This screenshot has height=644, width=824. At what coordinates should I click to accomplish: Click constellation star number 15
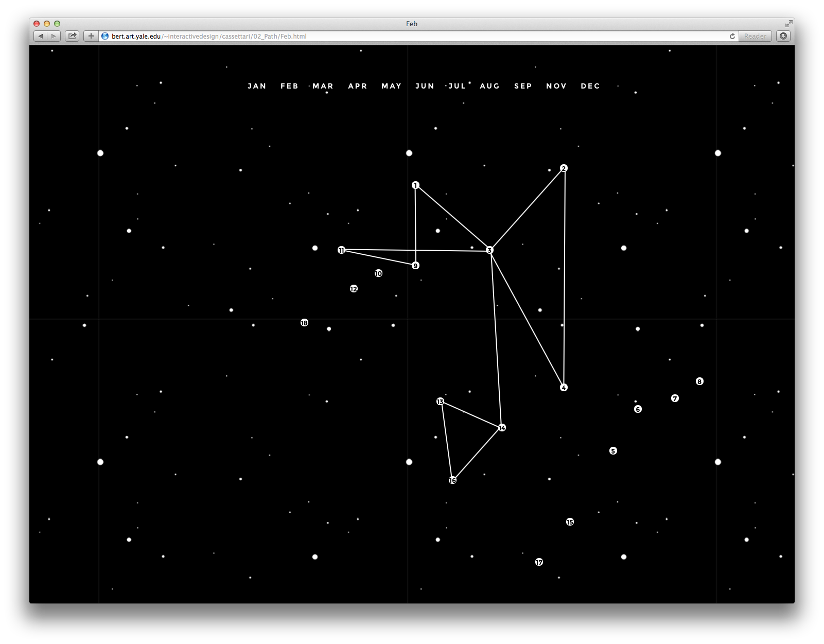[570, 522]
